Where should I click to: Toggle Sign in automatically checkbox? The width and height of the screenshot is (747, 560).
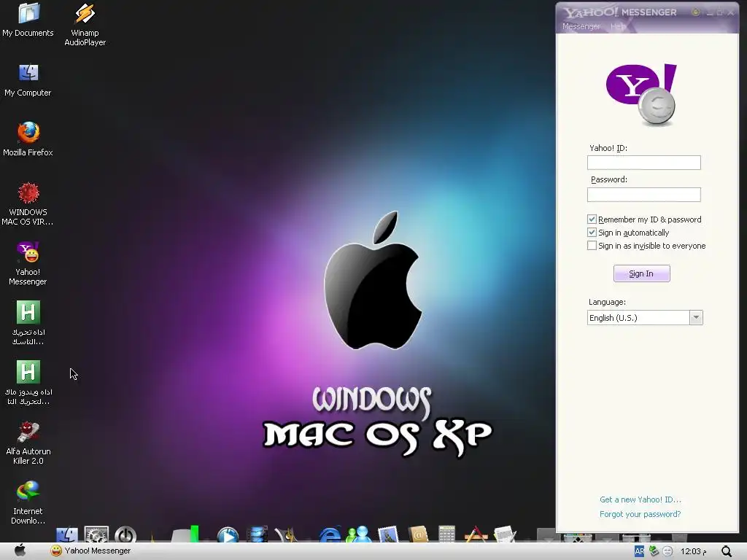point(592,233)
